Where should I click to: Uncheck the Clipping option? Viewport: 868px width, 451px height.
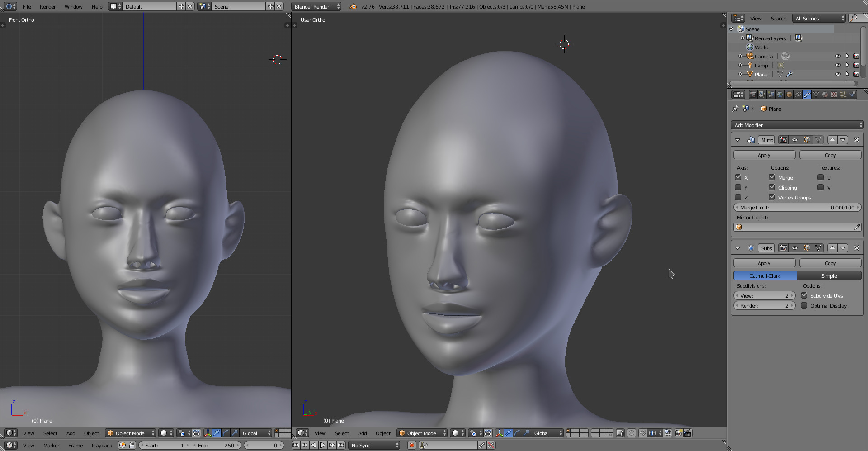pyautogui.click(x=772, y=188)
